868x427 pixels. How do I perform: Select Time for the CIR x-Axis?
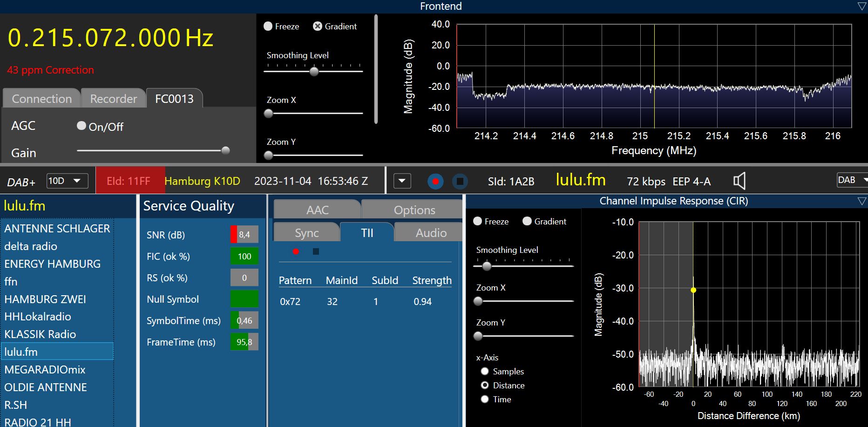tap(485, 399)
